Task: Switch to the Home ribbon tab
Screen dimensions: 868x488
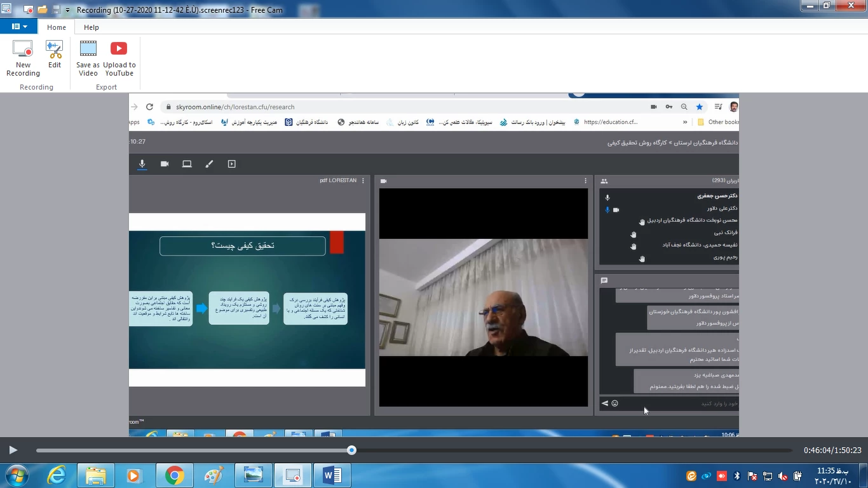Action: click(56, 27)
